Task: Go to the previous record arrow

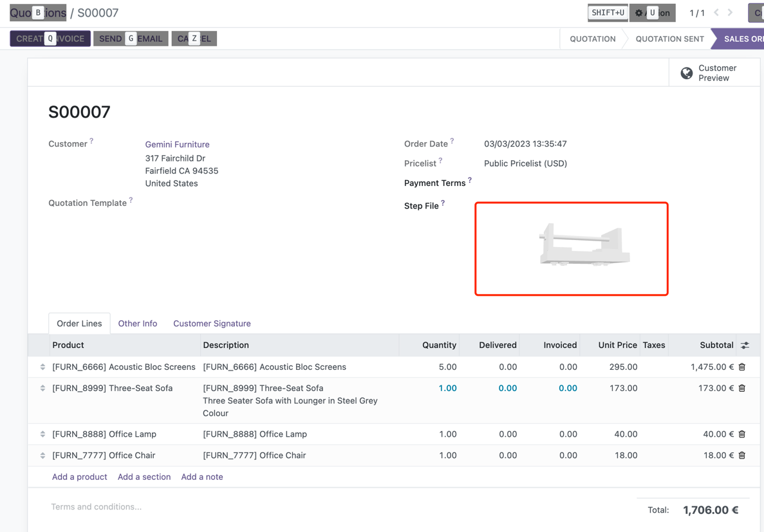Action: pyautogui.click(x=716, y=13)
